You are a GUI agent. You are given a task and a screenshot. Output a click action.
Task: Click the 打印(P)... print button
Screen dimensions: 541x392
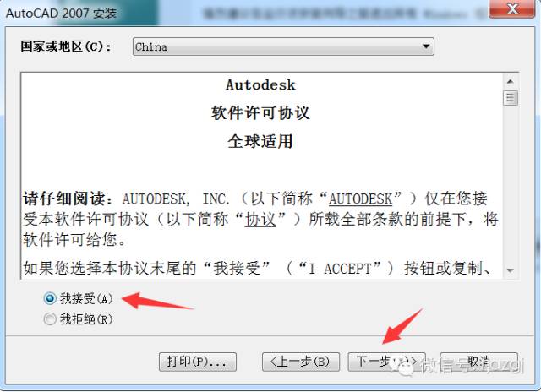pos(198,362)
